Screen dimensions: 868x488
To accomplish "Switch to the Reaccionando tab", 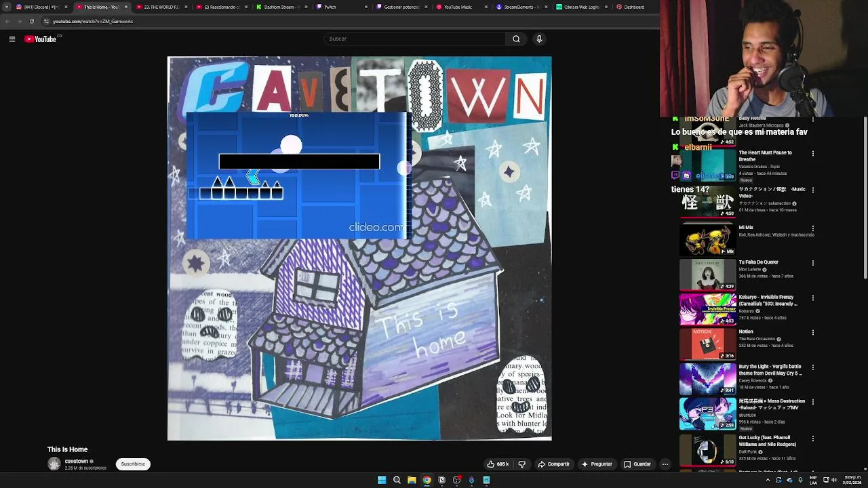I will pos(221,7).
